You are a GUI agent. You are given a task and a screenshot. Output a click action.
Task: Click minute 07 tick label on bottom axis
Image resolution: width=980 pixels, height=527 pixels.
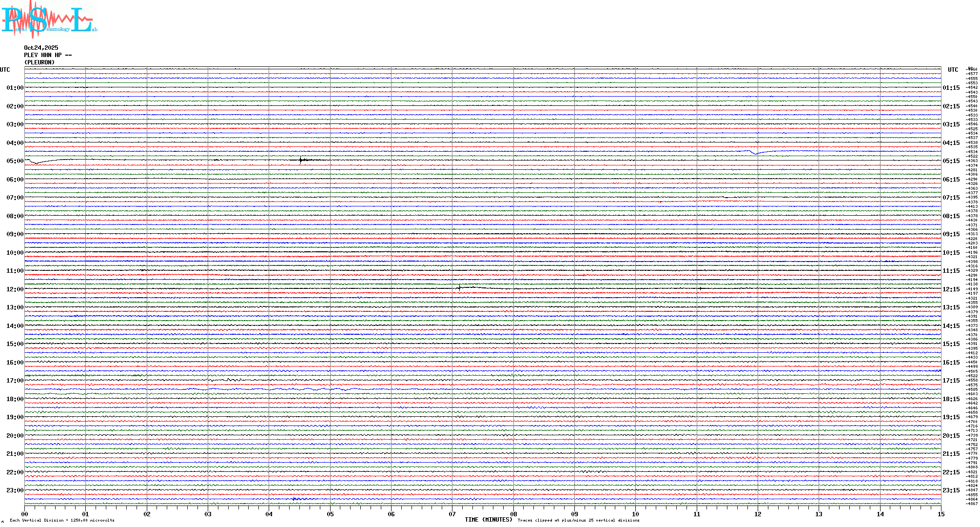(452, 514)
